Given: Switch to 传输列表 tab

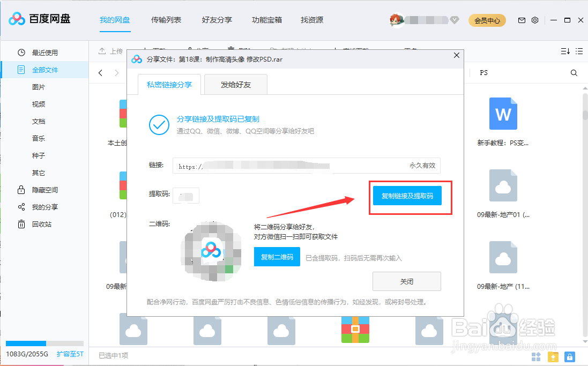Looking at the screenshot, I should (x=166, y=20).
